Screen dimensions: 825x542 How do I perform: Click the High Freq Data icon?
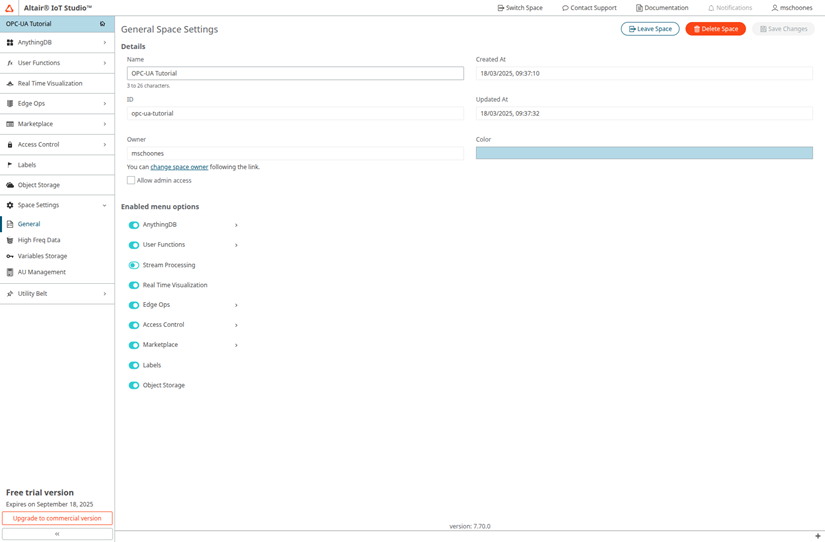[9, 240]
